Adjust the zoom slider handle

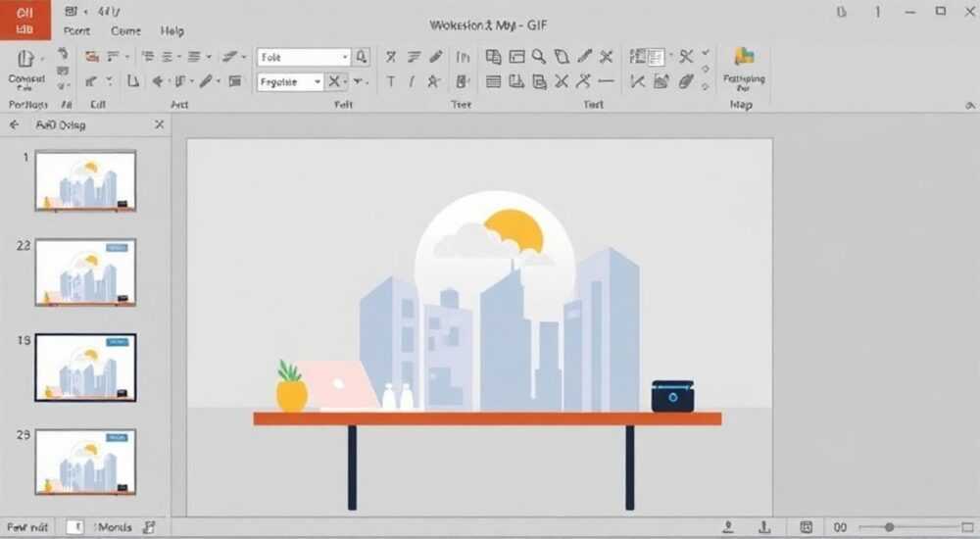889,527
